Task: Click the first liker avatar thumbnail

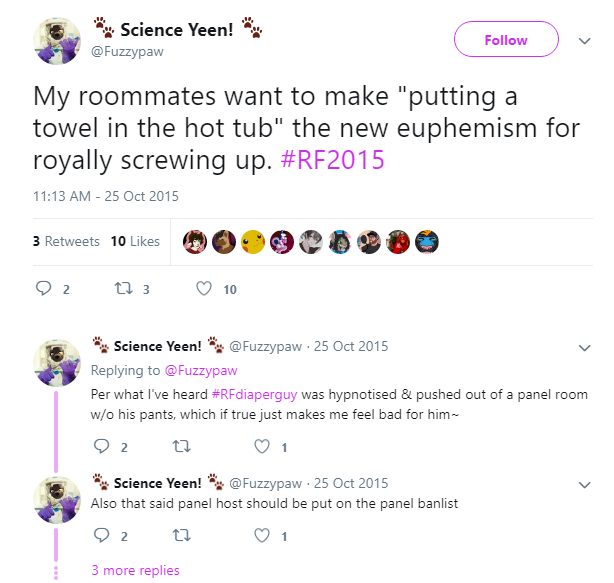Action: point(195,241)
